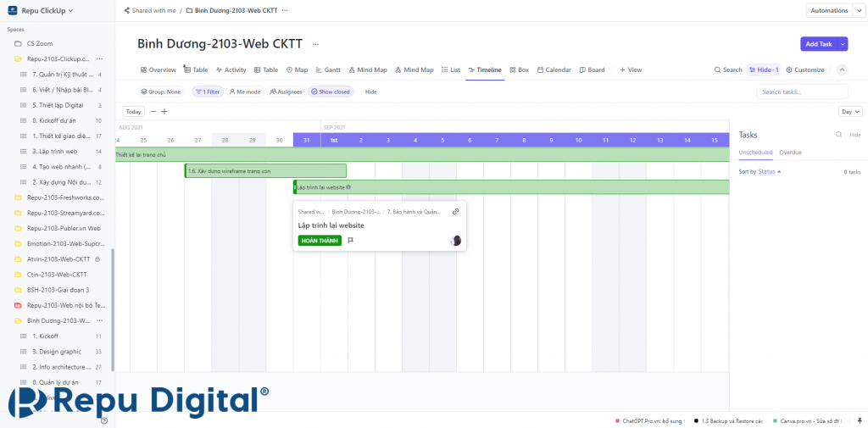Zoom in timeline with plus icon
The height and width of the screenshot is (428, 868).
164,111
